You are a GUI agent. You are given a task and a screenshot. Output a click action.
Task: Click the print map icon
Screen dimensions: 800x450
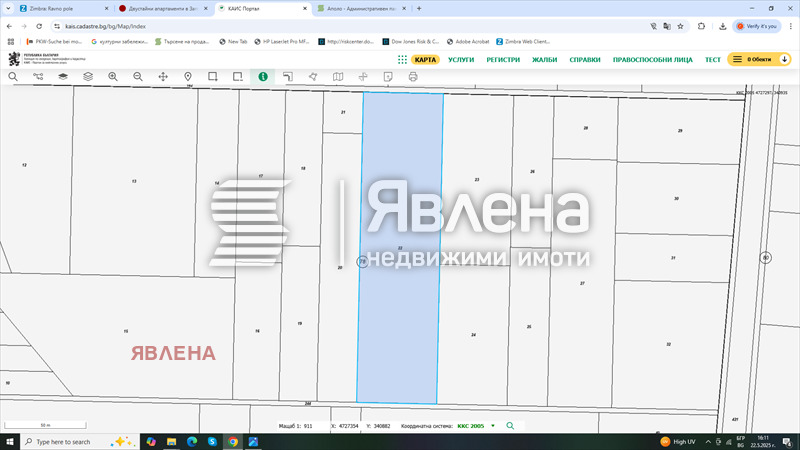click(412, 76)
